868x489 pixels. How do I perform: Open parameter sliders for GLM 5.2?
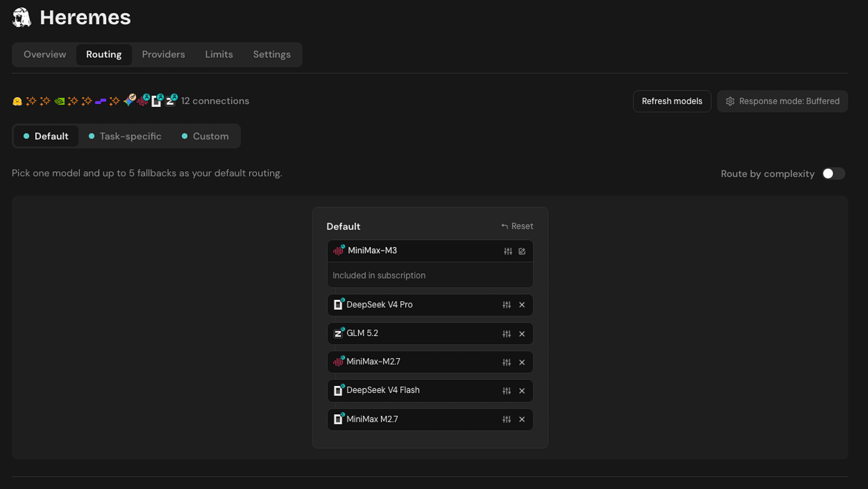click(x=507, y=333)
